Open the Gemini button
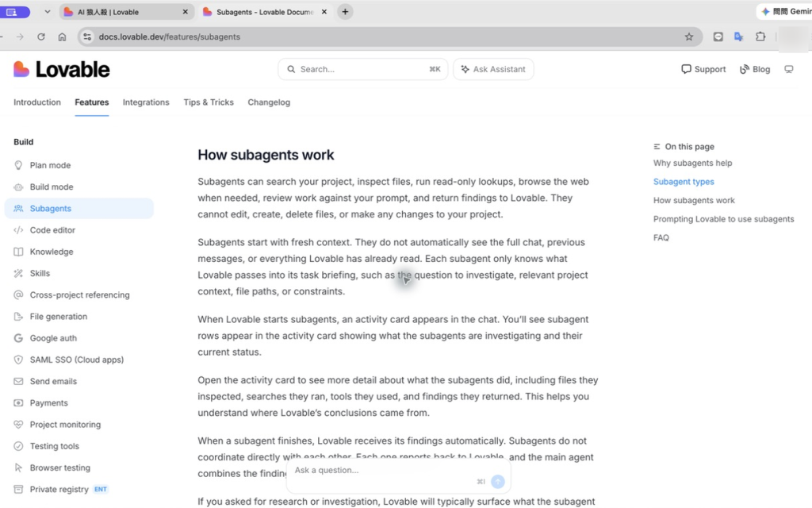This screenshot has height=508, width=812. (x=784, y=11)
